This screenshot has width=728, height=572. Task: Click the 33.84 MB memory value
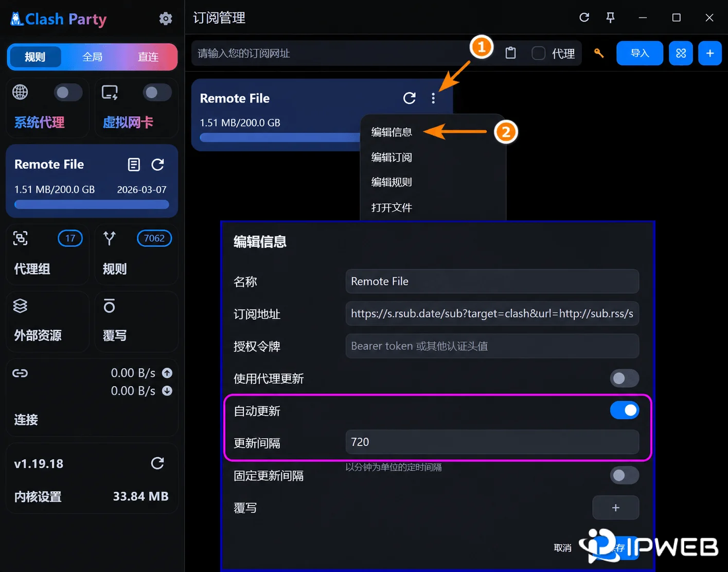click(140, 496)
